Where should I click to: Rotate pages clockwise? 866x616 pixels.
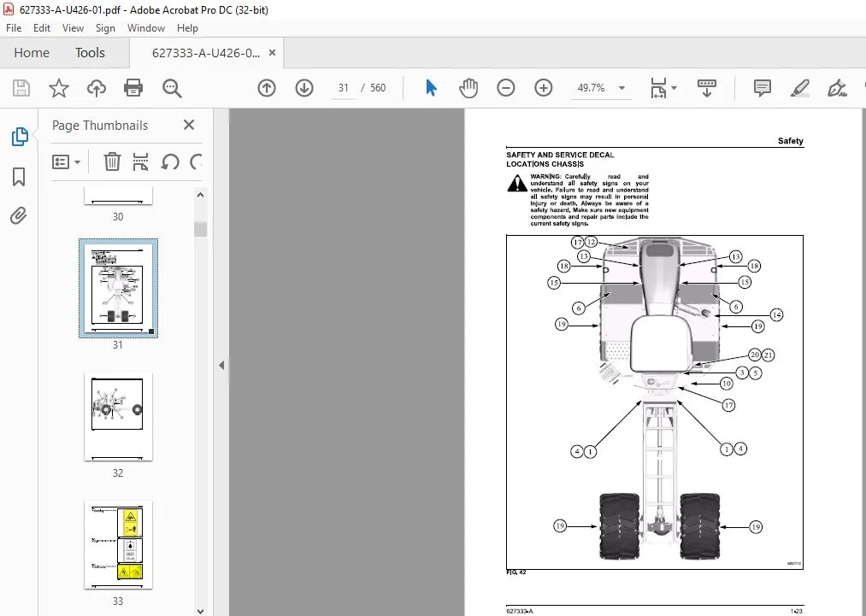pos(196,161)
